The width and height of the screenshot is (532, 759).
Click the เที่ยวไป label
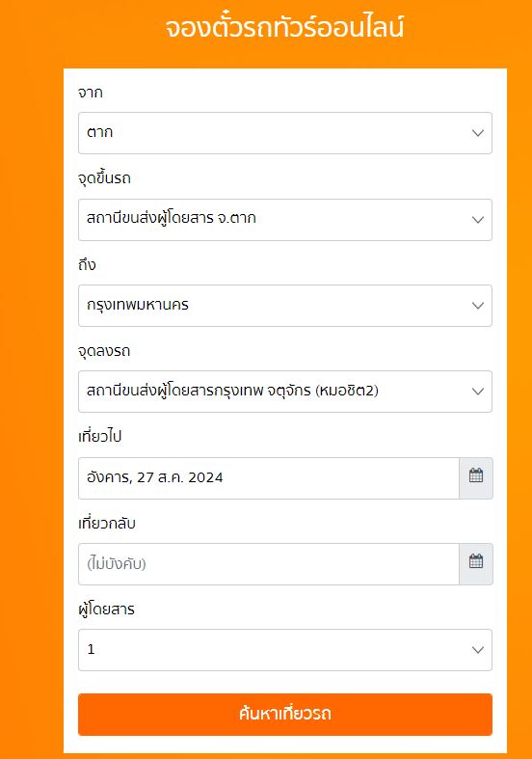click(x=99, y=437)
